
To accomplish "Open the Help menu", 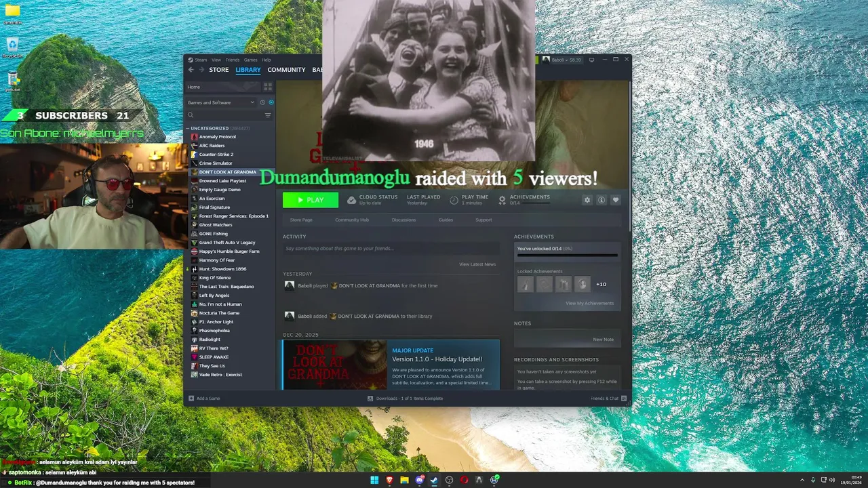I will tap(267, 60).
